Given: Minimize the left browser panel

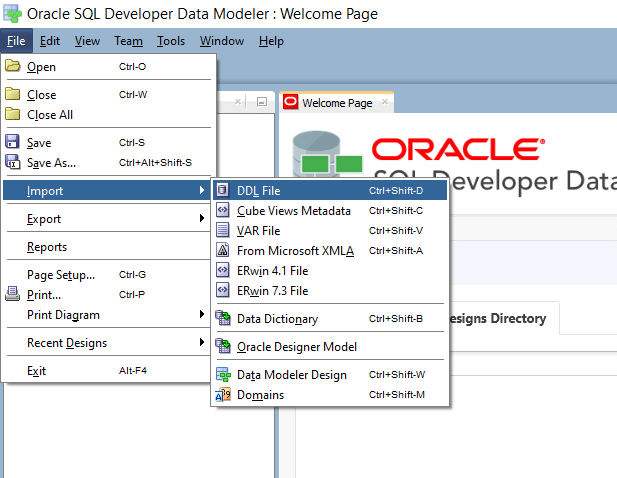Looking at the screenshot, I should 262,102.
